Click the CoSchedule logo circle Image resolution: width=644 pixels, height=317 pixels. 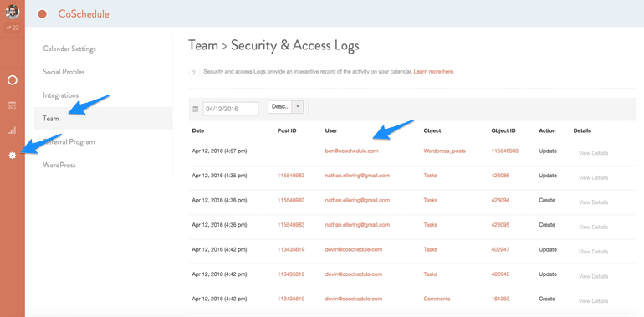(42, 14)
